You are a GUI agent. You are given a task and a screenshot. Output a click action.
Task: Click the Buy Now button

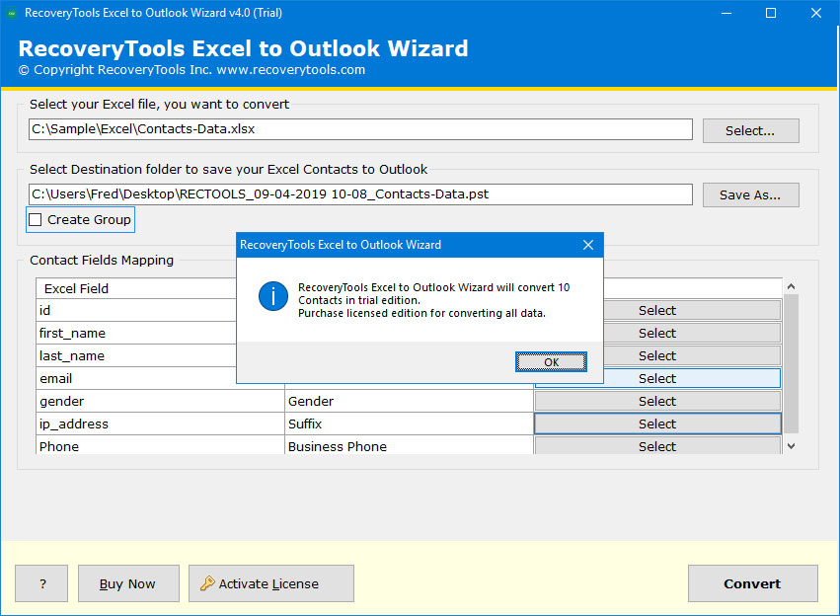[x=128, y=583]
